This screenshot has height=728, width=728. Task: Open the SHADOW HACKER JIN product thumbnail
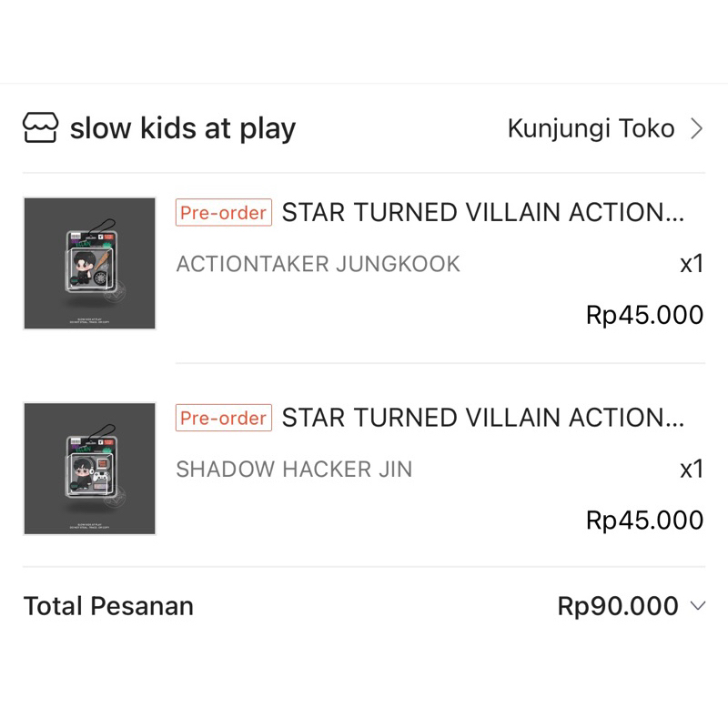89,469
